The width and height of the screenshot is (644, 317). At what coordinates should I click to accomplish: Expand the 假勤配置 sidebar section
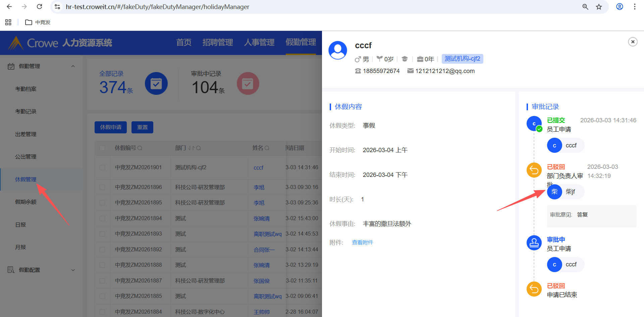coord(73,270)
